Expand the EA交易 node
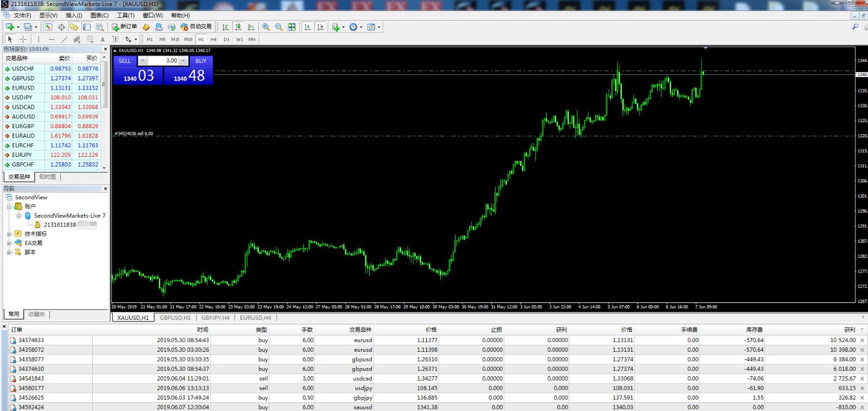 (9, 243)
